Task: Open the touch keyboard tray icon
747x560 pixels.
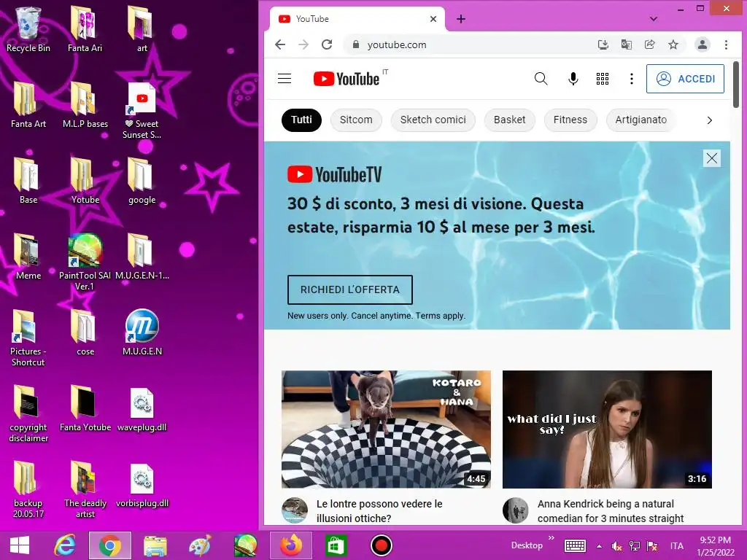Action: click(x=575, y=545)
